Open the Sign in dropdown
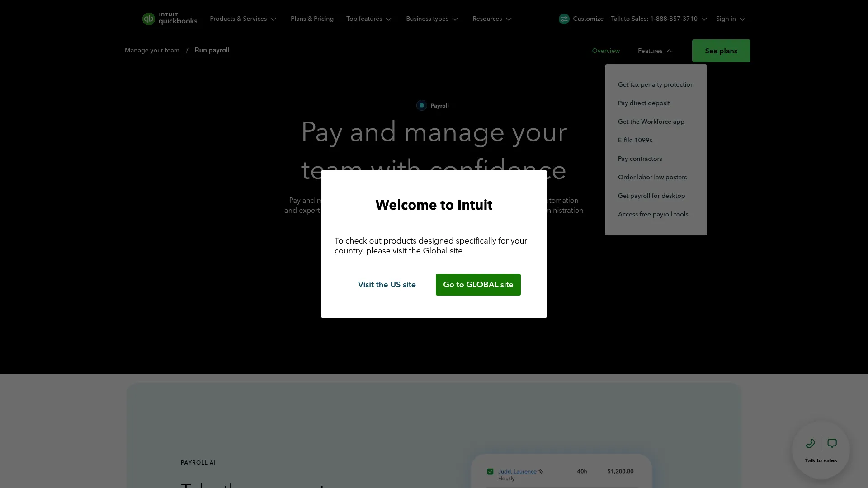 pyautogui.click(x=731, y=19)
